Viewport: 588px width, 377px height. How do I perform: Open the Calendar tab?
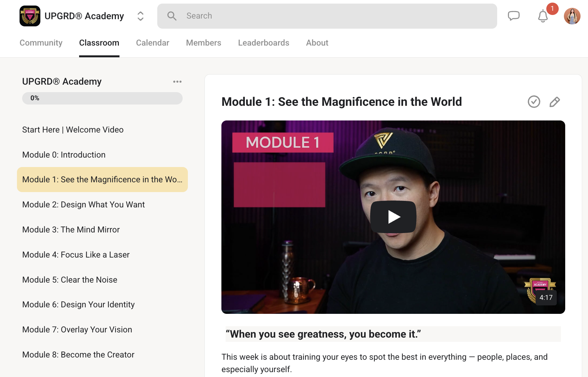[152, 43]
